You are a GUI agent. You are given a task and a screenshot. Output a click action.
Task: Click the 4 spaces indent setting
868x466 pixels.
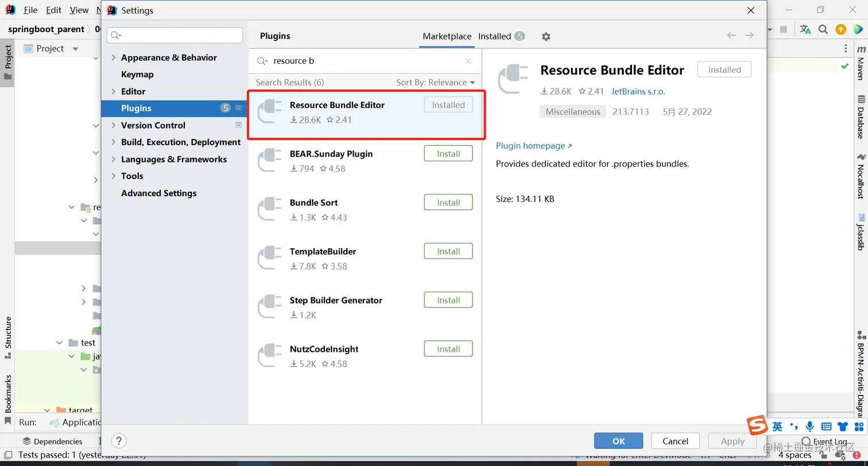click(795, 455)
